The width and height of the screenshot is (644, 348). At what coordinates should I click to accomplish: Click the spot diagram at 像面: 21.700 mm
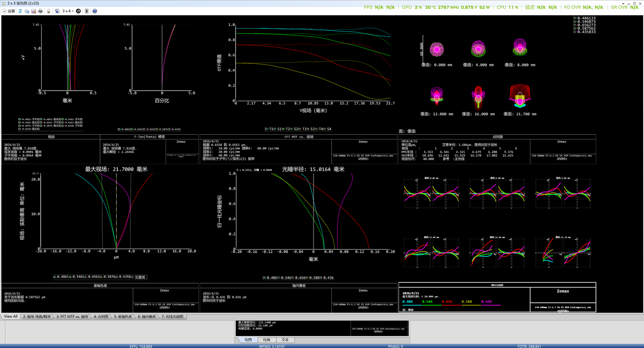[x=520, y=96]
